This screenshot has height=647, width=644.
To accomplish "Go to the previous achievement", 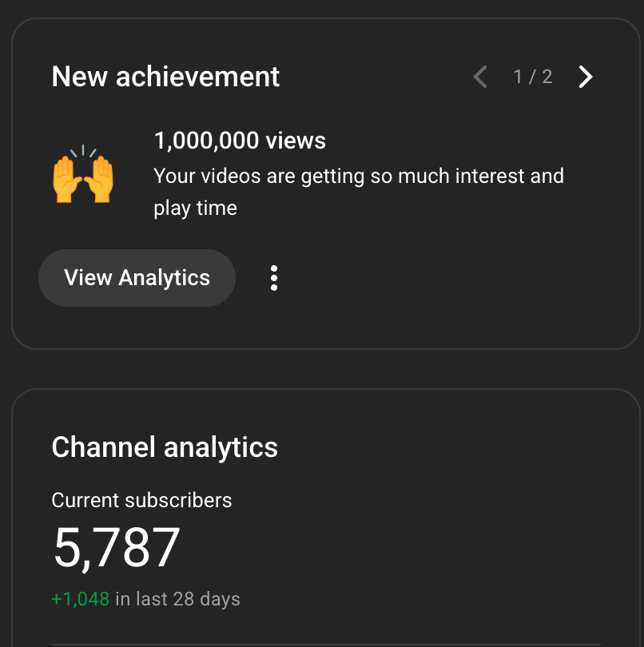I will [480, 77].
